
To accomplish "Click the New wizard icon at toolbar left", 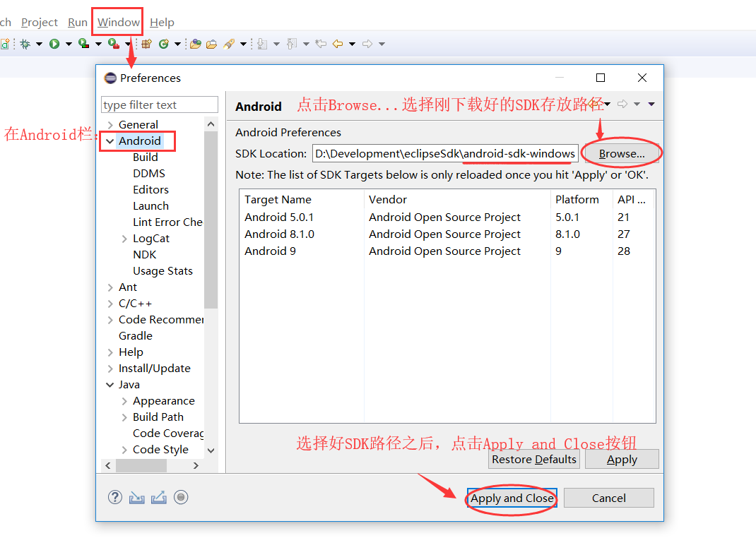I will coord(5,43).
